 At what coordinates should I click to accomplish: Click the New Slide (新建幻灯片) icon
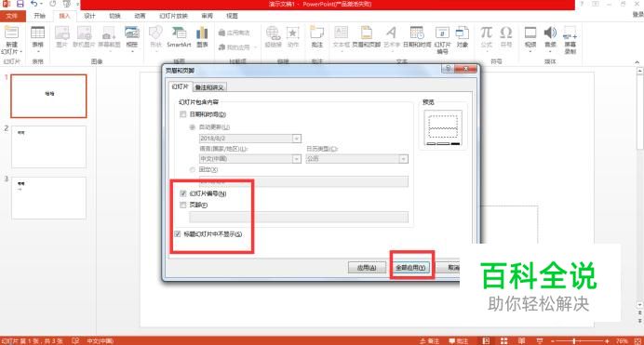10,33
